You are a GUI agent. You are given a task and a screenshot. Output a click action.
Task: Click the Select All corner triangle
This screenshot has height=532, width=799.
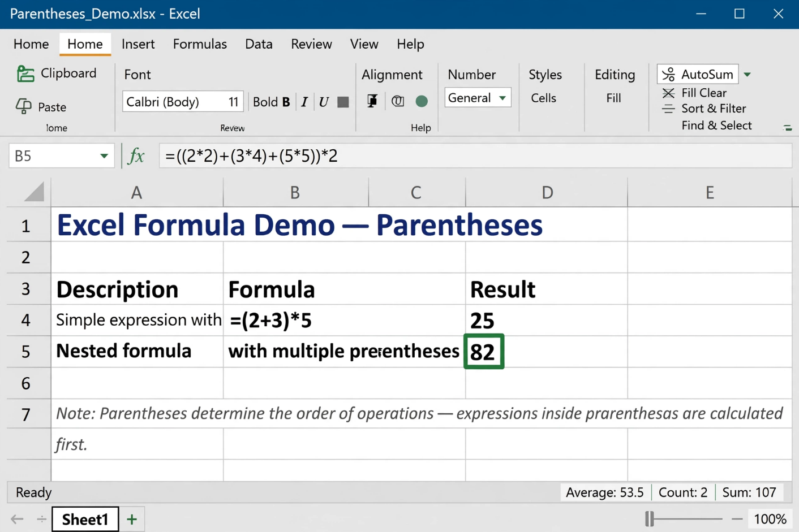34,192
